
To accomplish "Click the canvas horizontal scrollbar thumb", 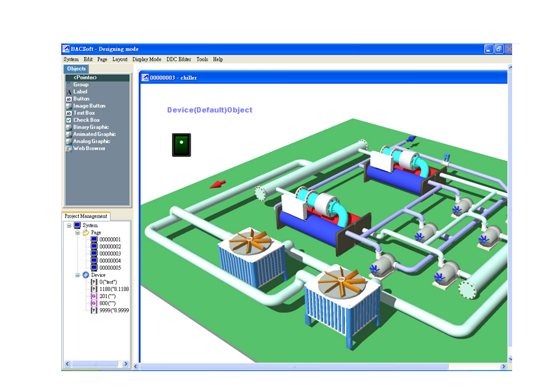I will (294, 366).
